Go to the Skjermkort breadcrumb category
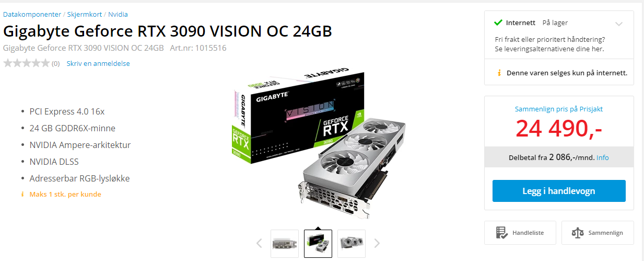The width and height of the screenshot is (644, 261). pyautogui.click(x=85, y=14)
